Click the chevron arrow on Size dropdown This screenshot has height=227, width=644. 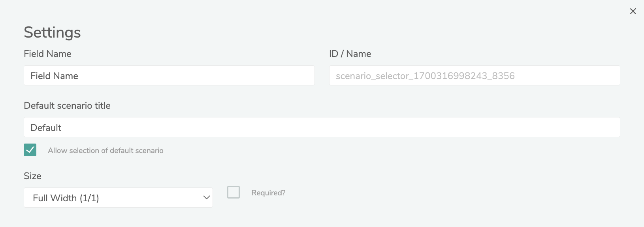pos(206,198)
